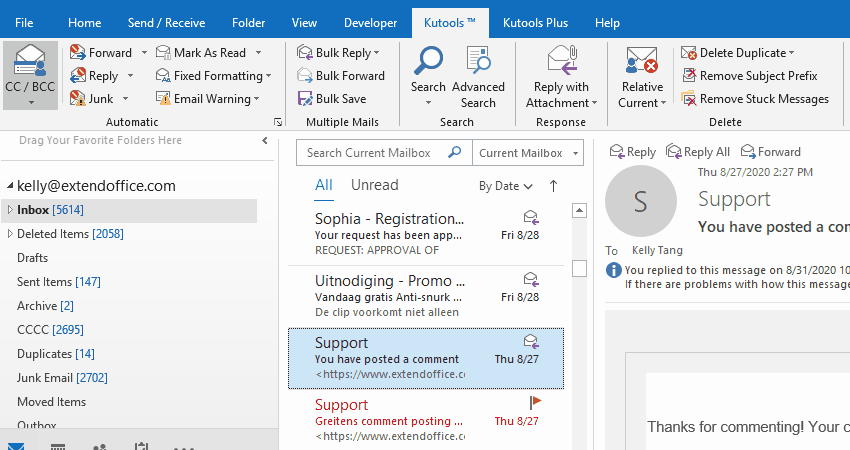Click Reply in the reading pane
The width and height of the screenshot is (850, 450).
632,152
